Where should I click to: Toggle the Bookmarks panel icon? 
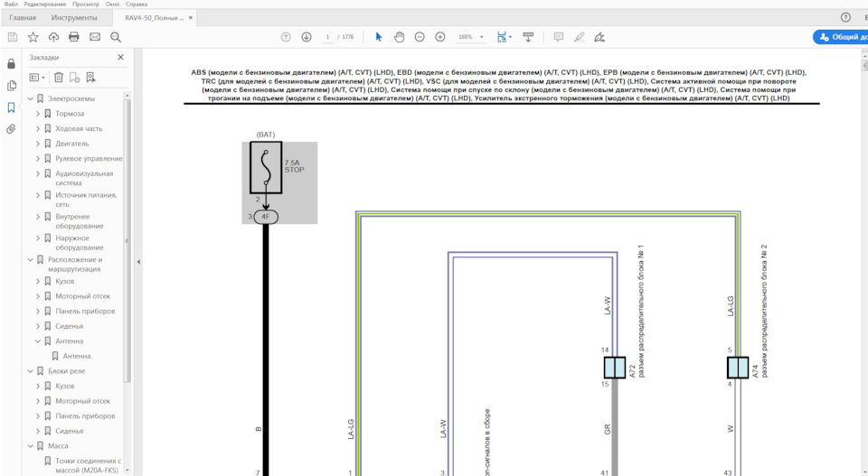(11, 107)
